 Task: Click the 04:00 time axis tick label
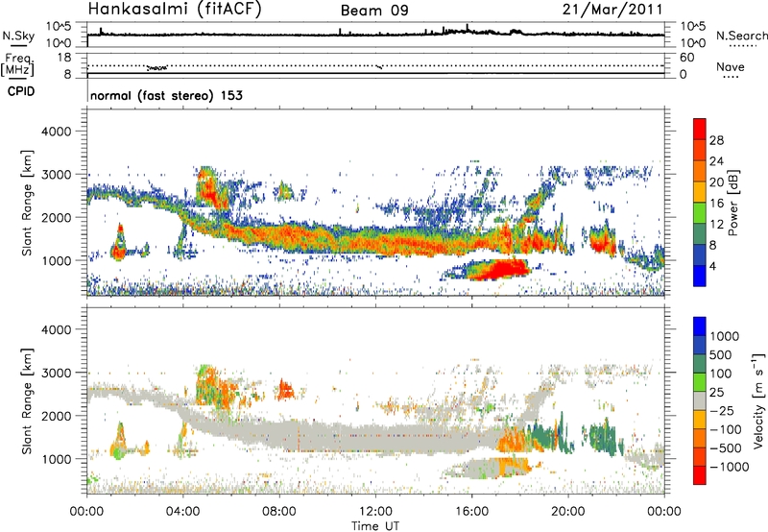[x=182, y=512]
